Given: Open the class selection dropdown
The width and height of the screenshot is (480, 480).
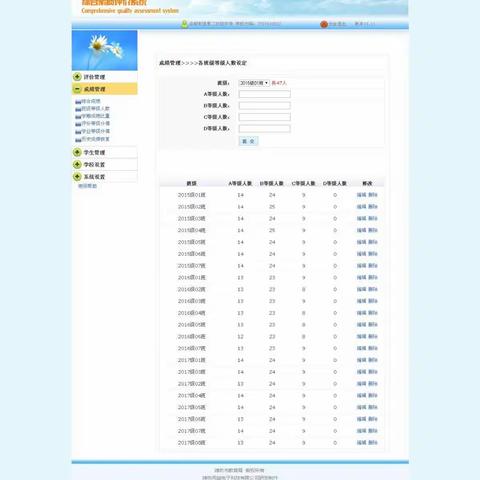Looking at the screenshot, I should point(254,83).
